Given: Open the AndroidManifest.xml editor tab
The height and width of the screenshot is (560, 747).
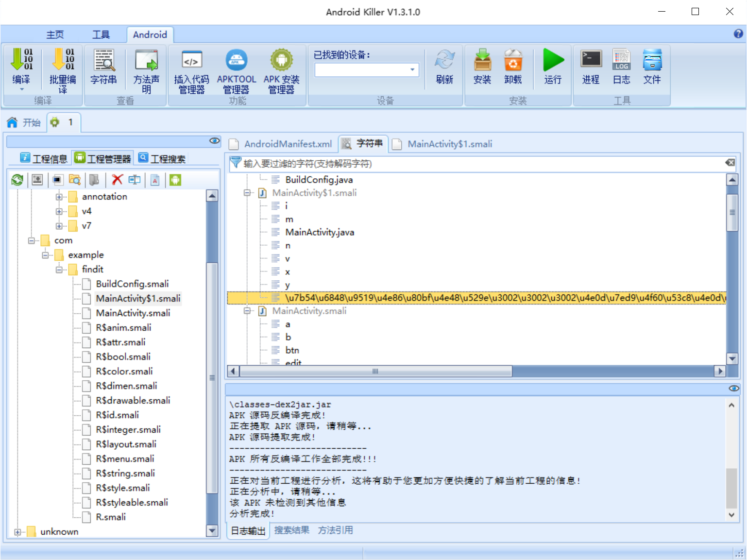Looking at the screenshot, I should click(x=282, y=144).
